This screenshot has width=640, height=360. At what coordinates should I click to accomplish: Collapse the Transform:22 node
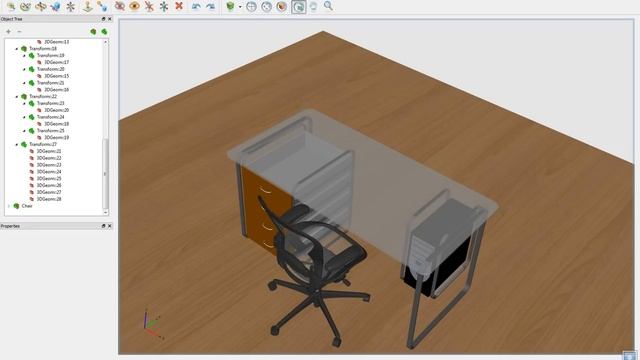click(17, 96)
